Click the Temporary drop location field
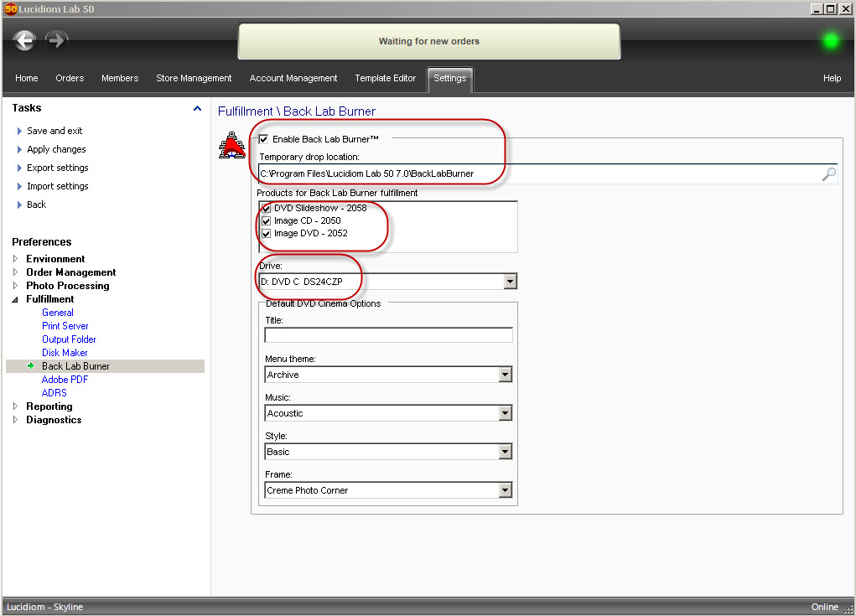 (x=547, y=174)
